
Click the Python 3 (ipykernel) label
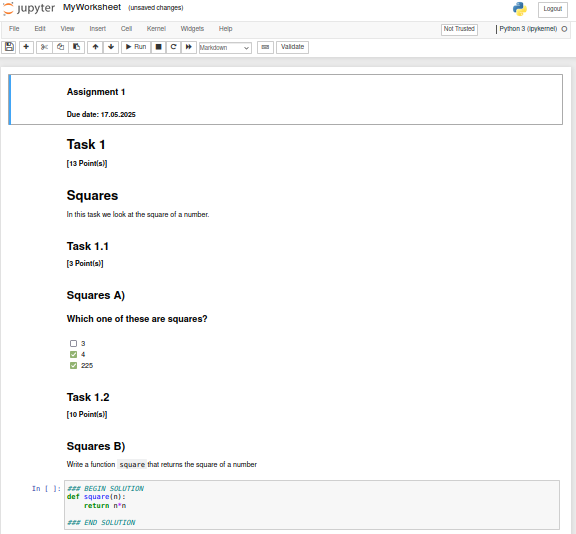coord(528,29)
